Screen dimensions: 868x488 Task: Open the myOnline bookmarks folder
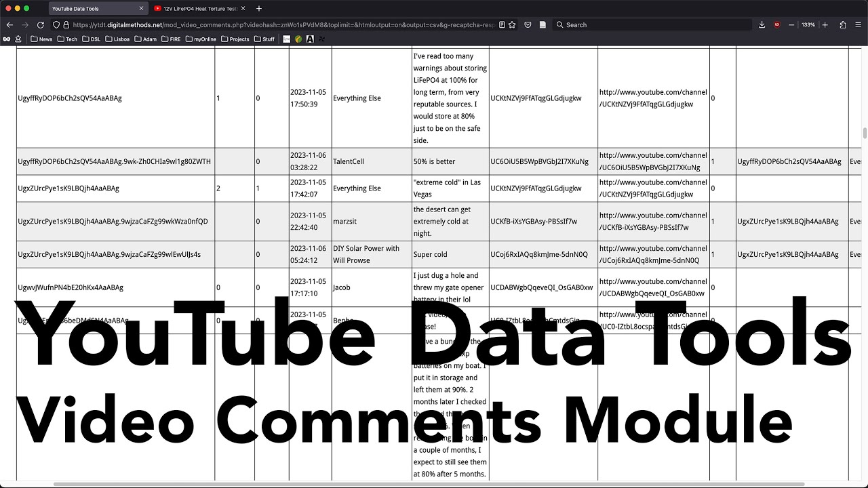201,39
